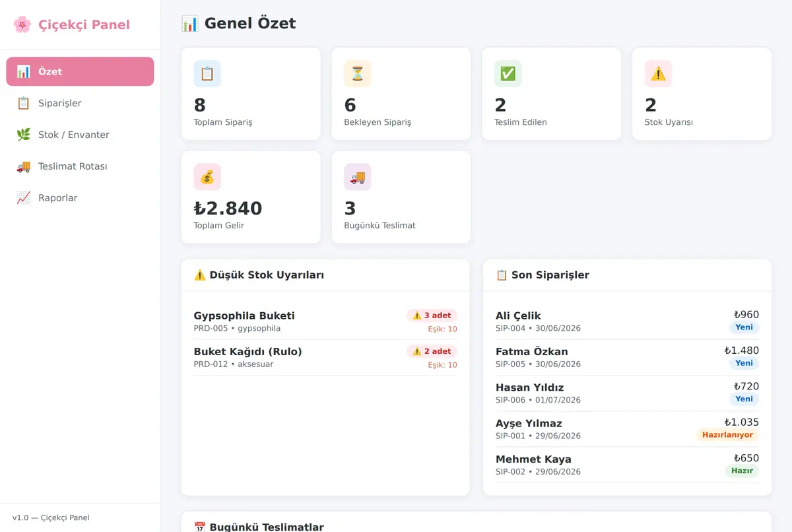Screen dimensions: 792x532
Task: Click the chart icon next to Genel Özet
Action: pos(189,24)
